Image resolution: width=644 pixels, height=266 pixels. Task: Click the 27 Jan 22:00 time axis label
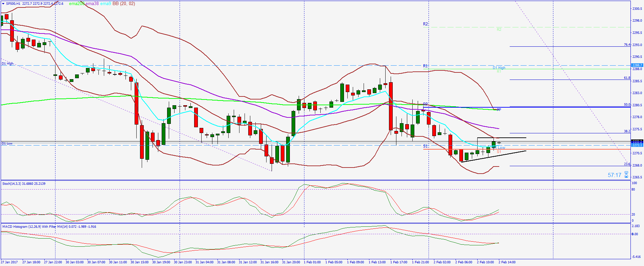point(53,262)
